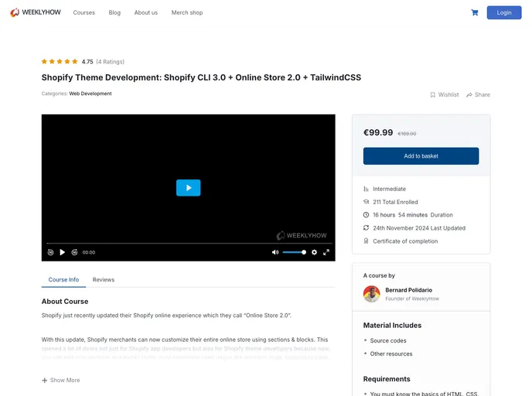Open the Web Development category link

tap(90, 94)
